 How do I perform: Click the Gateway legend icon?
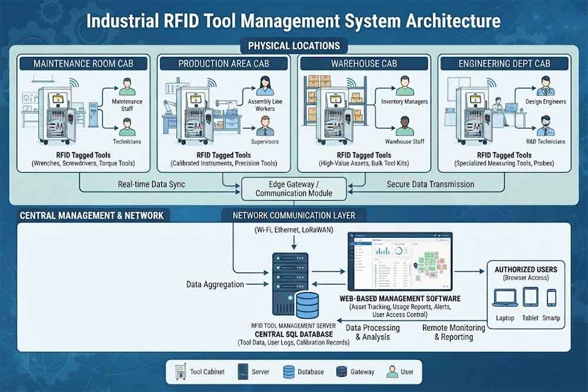[x=342, y=372]
